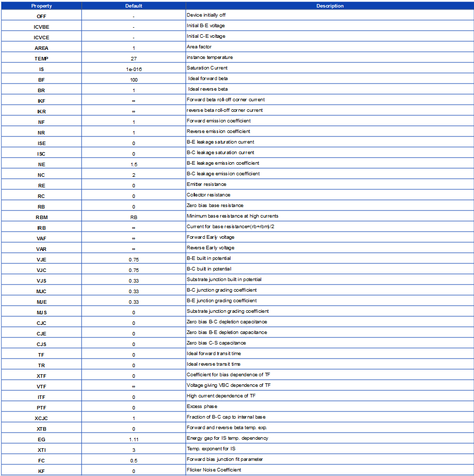This screenshot has height=476, width=474.
Task: Select the EG default value 1.11
Action: tap(134, 439)
